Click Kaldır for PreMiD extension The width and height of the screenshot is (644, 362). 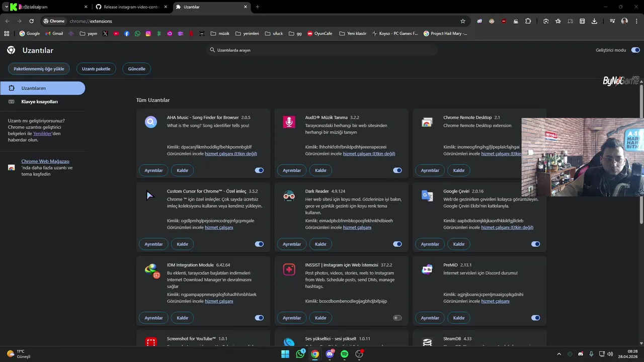pos(459,318)
